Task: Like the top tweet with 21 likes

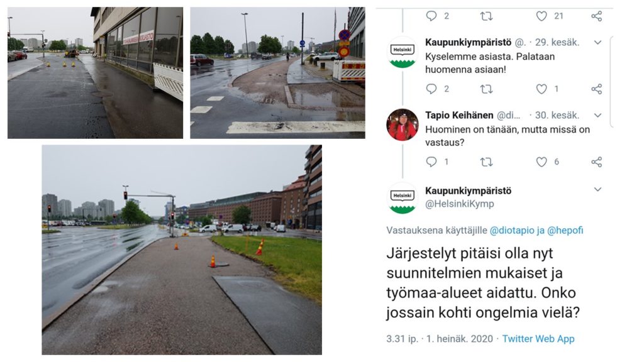Action: click(541, 16)
